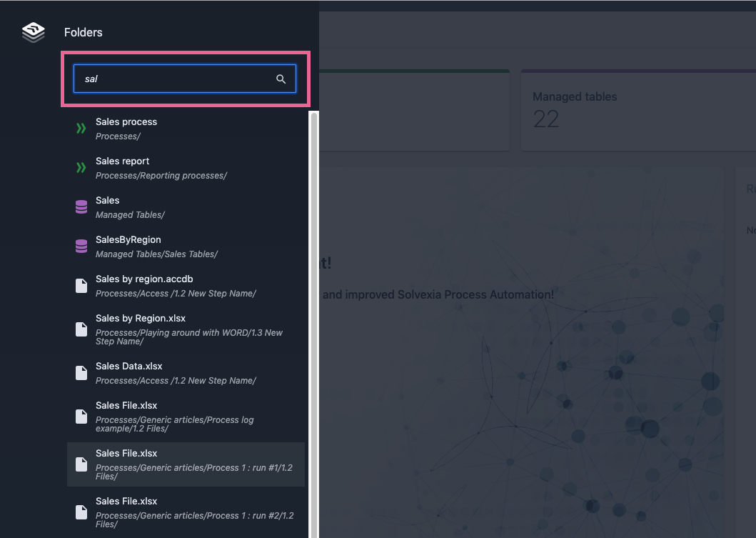The height and width of the screenshot is (538, 756).
Task: Click the purple database icon beside Sales
Action: (x=81, y=207)
